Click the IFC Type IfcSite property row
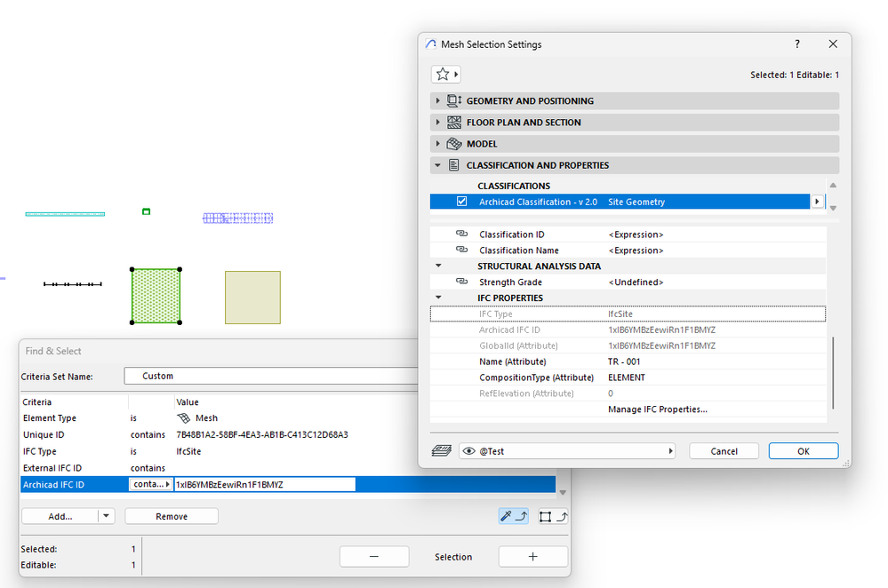Screen dimensions: 888x588 point(628,314)
